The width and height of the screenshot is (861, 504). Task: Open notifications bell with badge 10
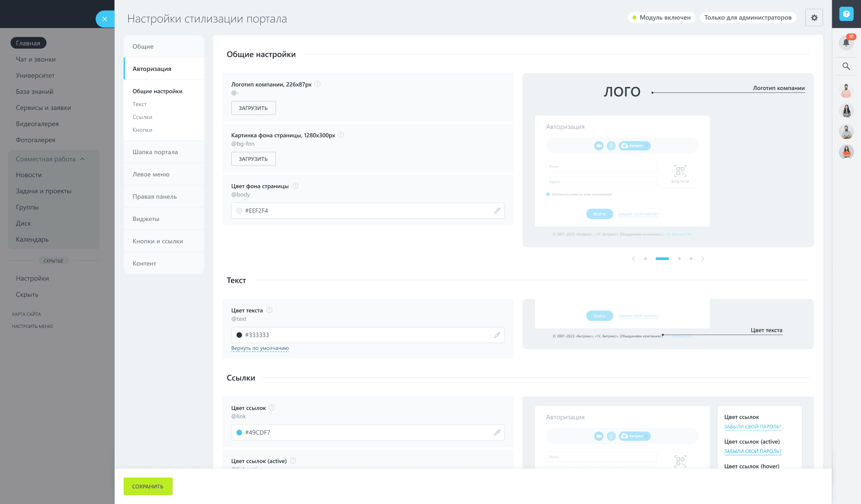(846, 42)
